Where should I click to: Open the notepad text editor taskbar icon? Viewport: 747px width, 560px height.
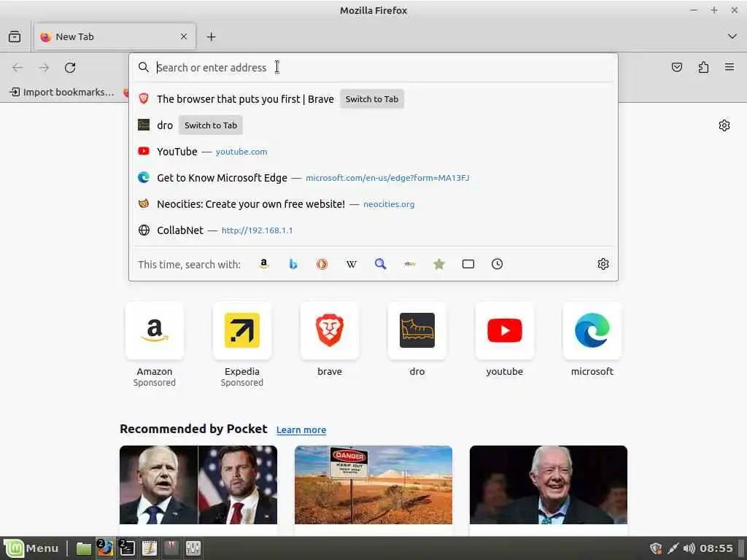click(149, 548)
